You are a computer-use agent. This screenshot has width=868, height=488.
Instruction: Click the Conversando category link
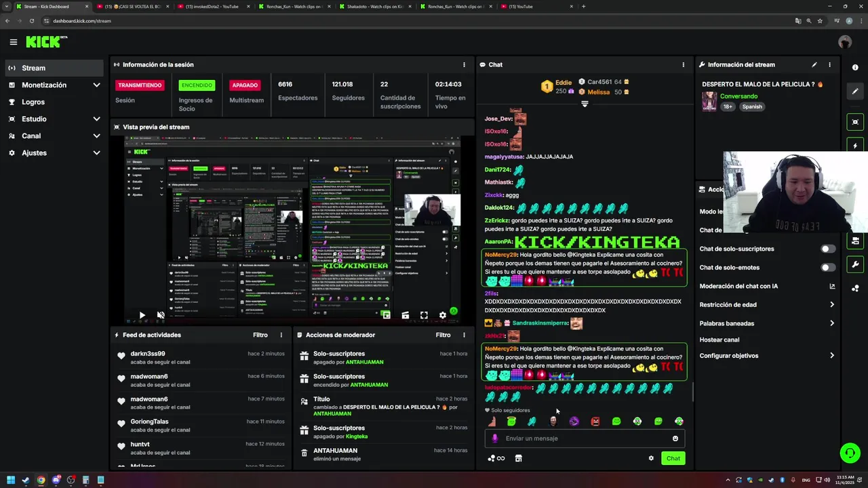tap(738, 96)
